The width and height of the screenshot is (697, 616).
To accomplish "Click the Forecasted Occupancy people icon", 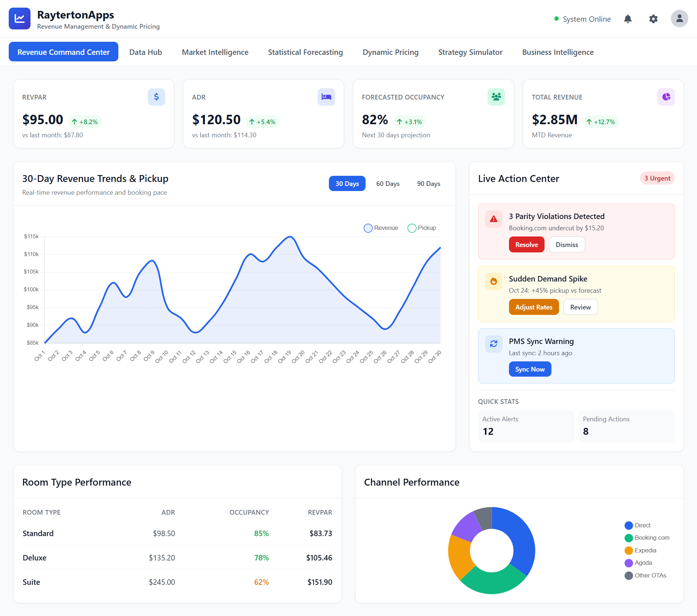I will click(x=496, y=97).
